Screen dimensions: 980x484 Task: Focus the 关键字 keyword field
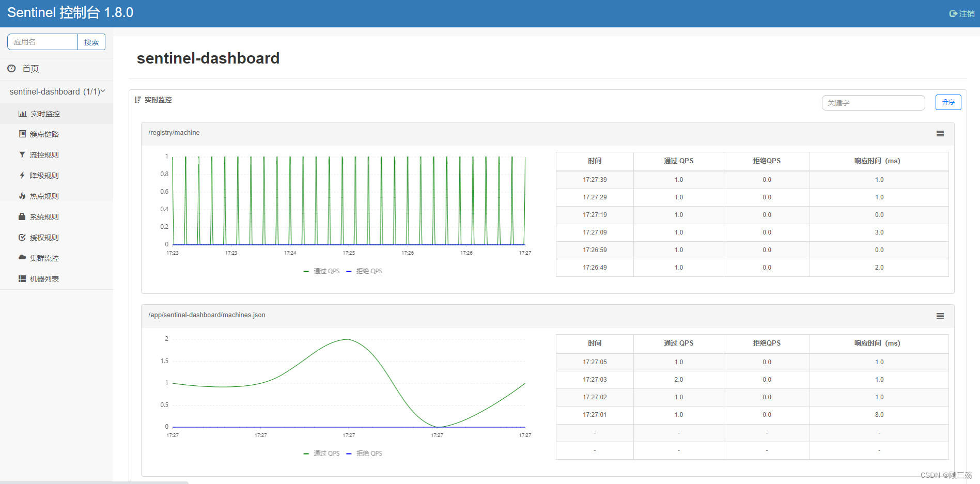tap(873, 103)
